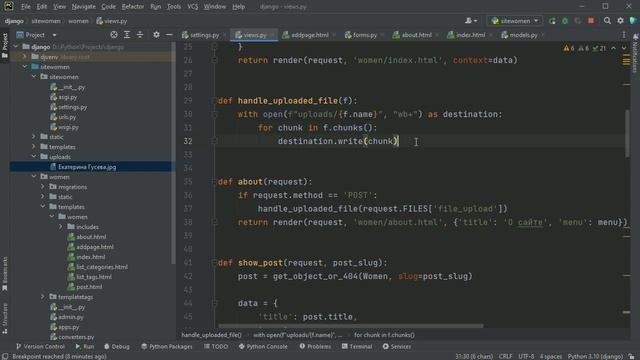Click editor horizontal scrollbar
The image size is (640, 360).
(x=351, y=326)
